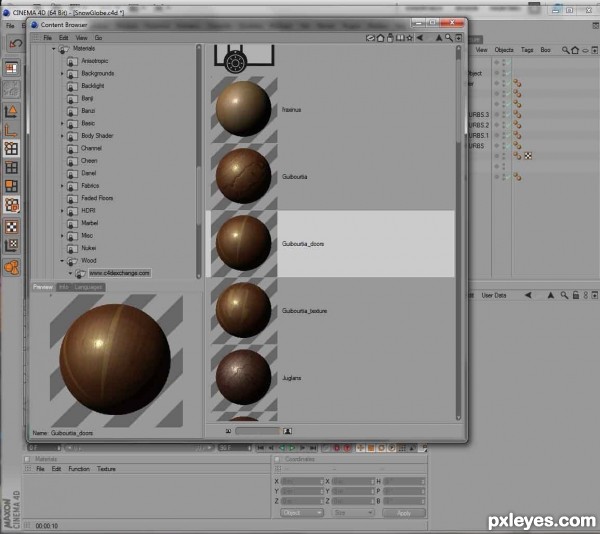Click the timeline frame slider

click(x=138, y=448)
